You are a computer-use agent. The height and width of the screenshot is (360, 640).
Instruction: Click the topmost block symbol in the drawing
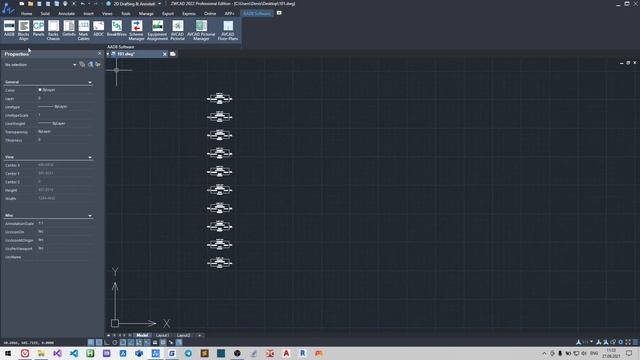(220, 98)
